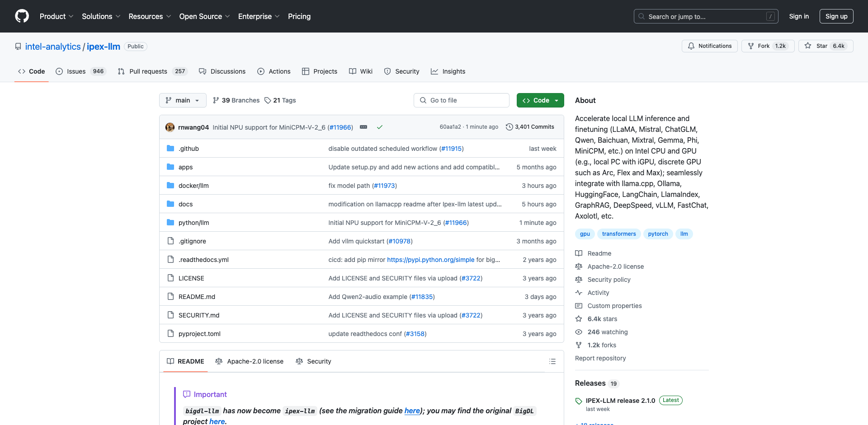Click the pytorch topic tag
868x425 pixels.
click(x=658, y=234)
